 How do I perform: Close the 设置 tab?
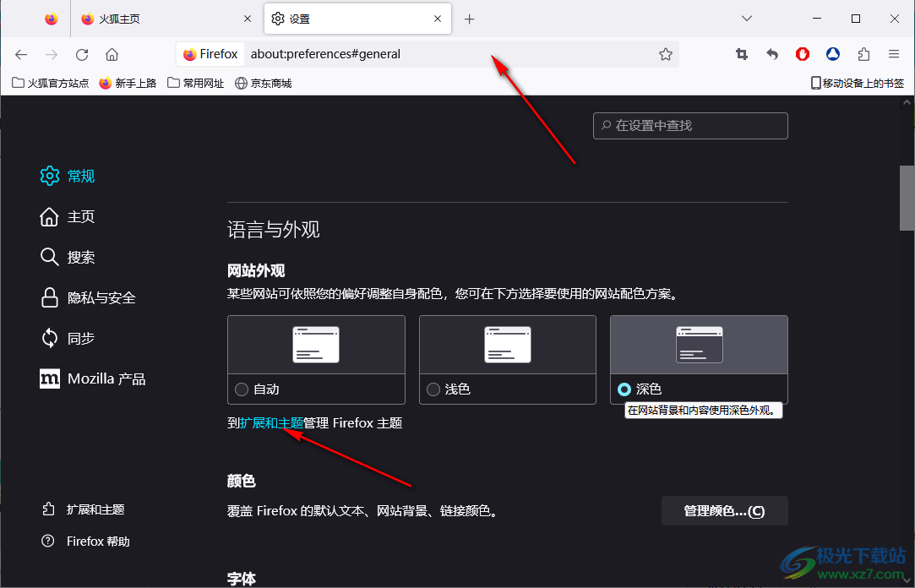coord(438,19)
